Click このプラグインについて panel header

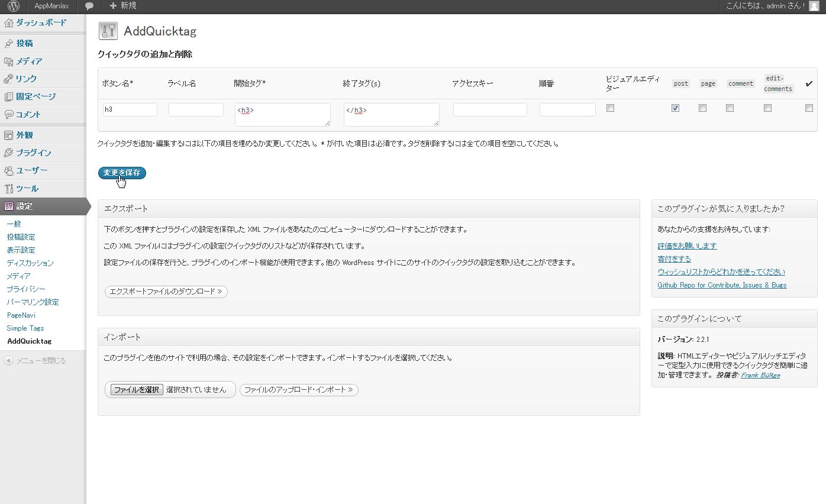[734, 319]
